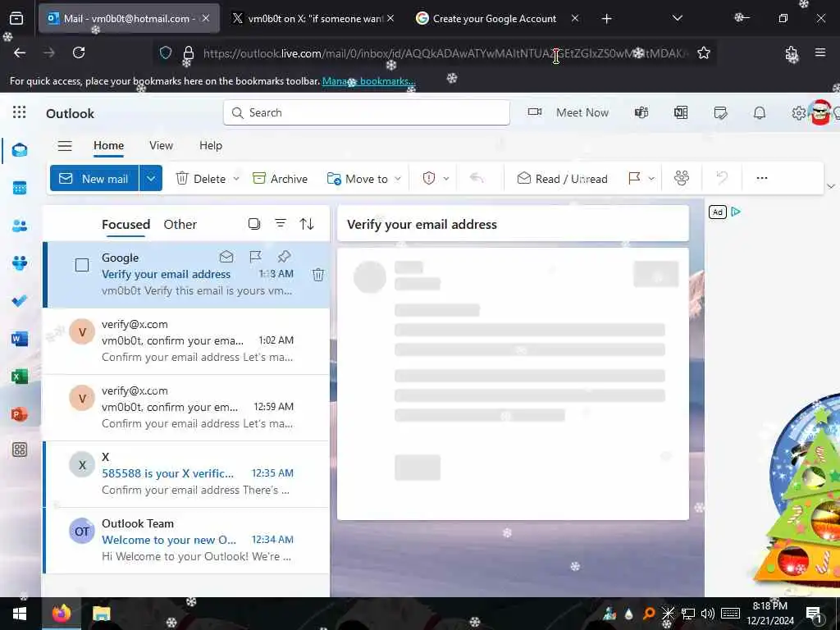Expand the Report shield dropdown
Image resolution: width=840 pixels, height=630 pixels.
coord(446,179)
